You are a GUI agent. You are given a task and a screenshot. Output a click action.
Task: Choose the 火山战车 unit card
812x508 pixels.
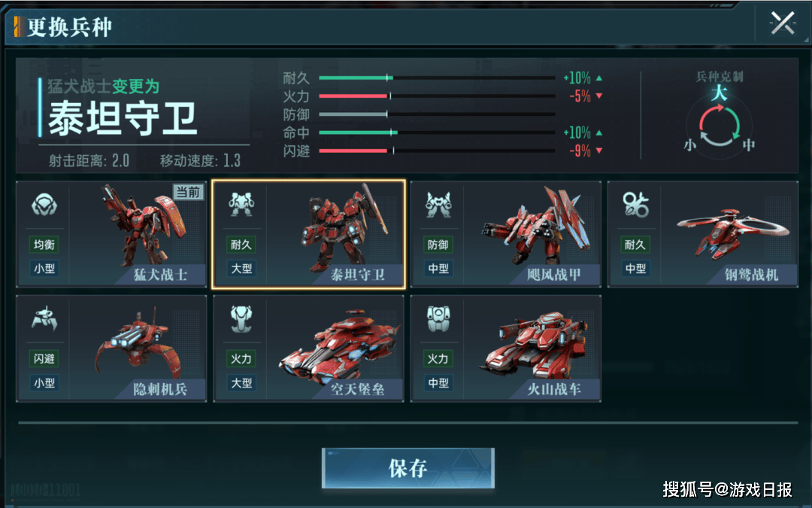click(505, 348)
